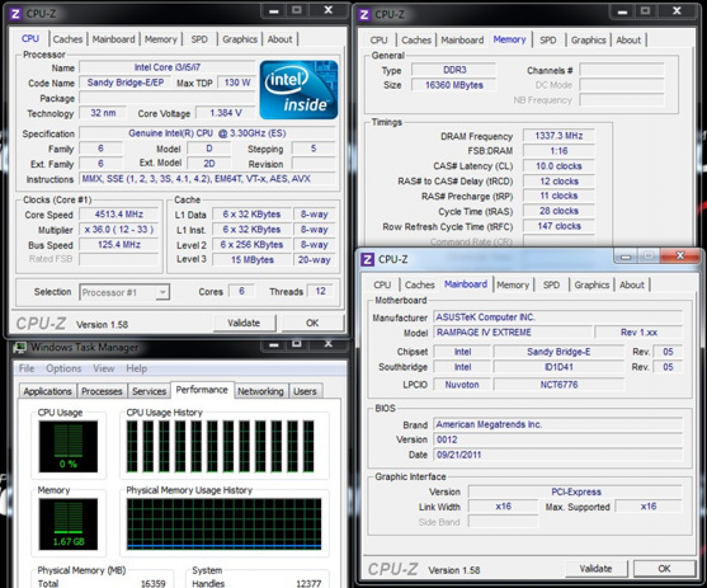Click the Multiplier value x 36.0

coord(119,230)
